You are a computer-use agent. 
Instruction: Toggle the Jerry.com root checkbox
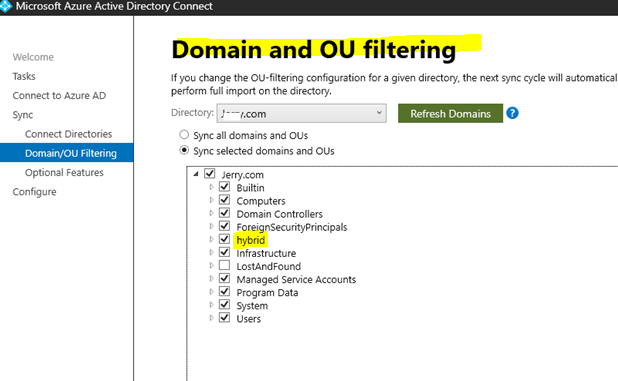(x=210, y=173)
